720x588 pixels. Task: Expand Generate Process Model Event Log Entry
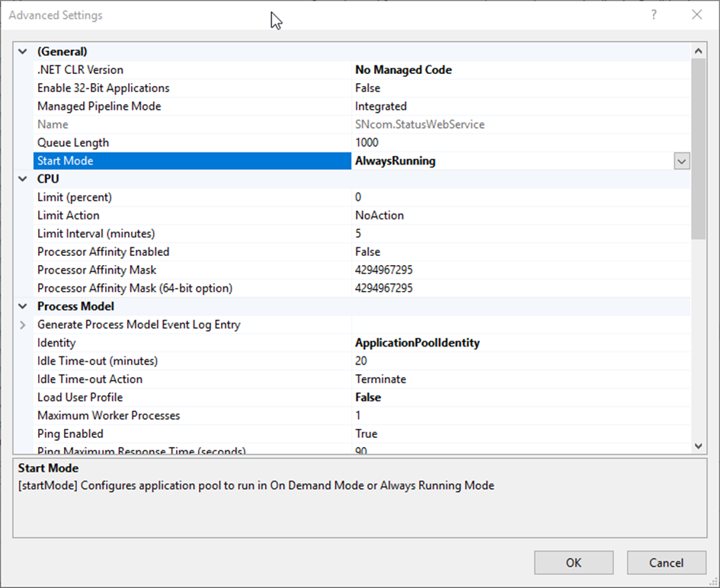22,324
